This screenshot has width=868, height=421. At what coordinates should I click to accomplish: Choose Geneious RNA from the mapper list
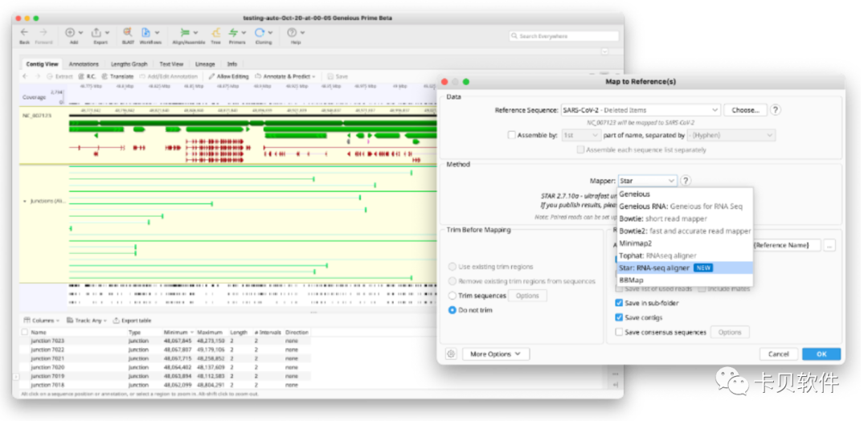686,206
